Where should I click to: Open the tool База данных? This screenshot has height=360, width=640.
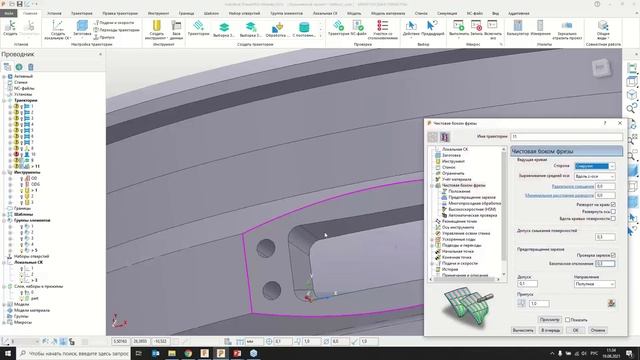pyautogui.click(x=176, y=29)
